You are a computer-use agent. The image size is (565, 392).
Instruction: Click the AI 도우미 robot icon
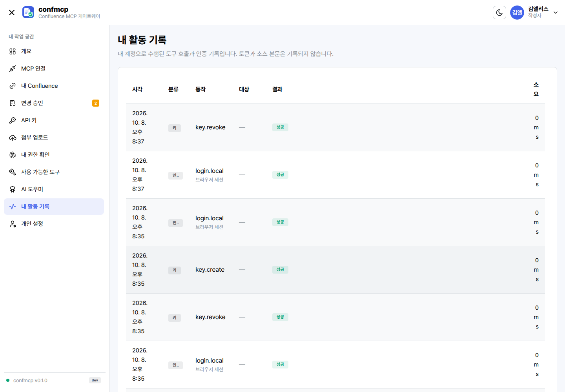tap(13, 189)
